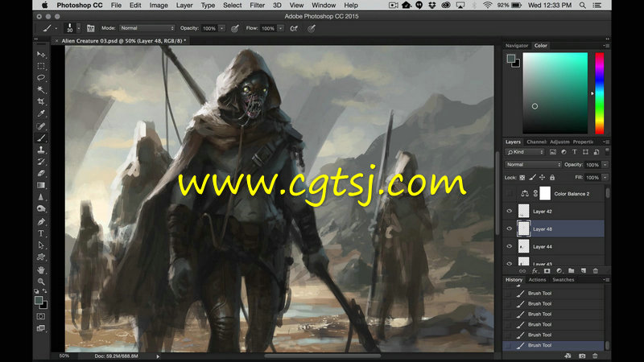The image size is (644, 362).
Task: Select the Pen tool
Action: (41, 222)
